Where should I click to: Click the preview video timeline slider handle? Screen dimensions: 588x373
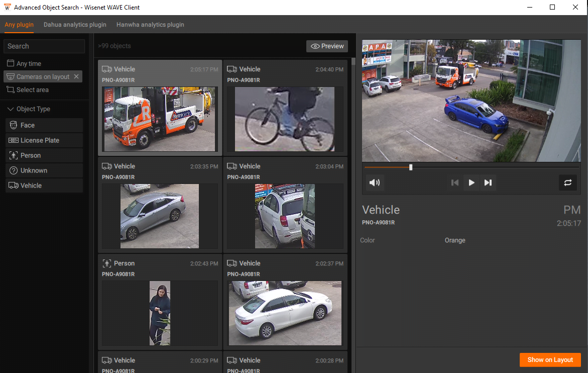point(411,167)
